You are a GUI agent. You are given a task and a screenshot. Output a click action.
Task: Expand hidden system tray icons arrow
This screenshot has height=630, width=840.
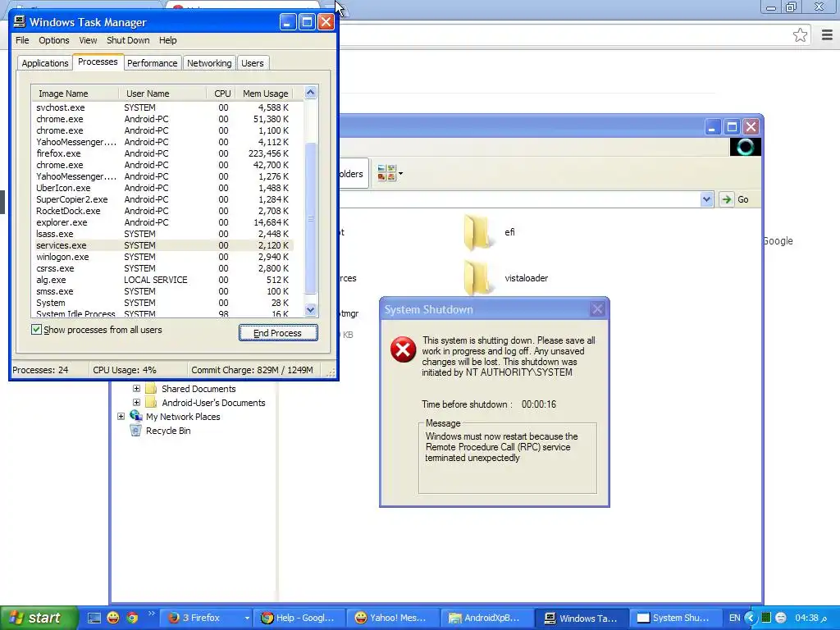click(x=751, y=618)
